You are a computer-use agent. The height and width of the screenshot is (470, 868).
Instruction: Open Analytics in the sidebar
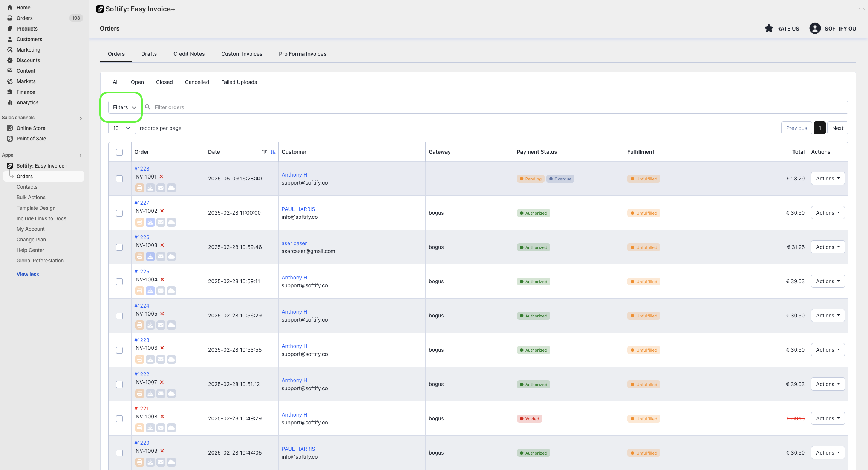(x=27, y=102)
